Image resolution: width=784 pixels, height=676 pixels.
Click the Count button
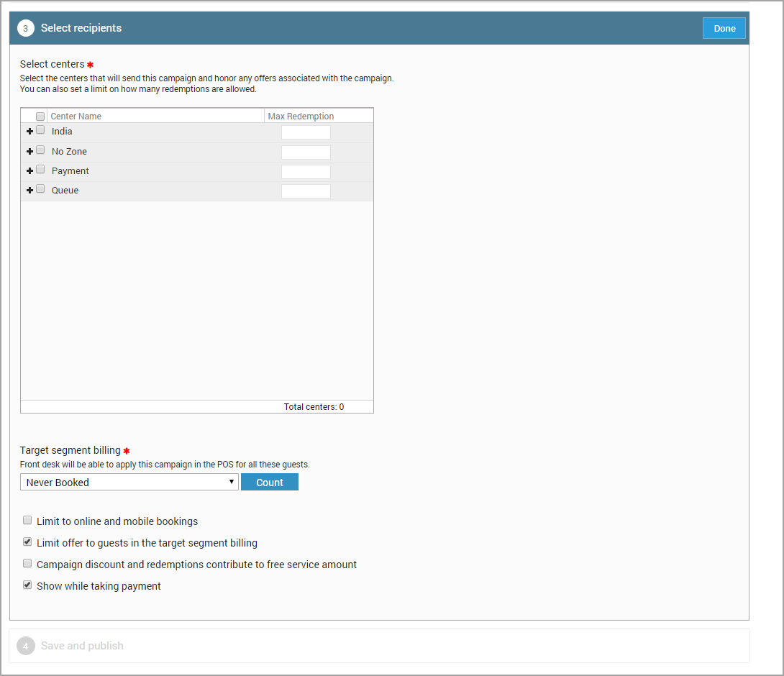pos(270,482)
